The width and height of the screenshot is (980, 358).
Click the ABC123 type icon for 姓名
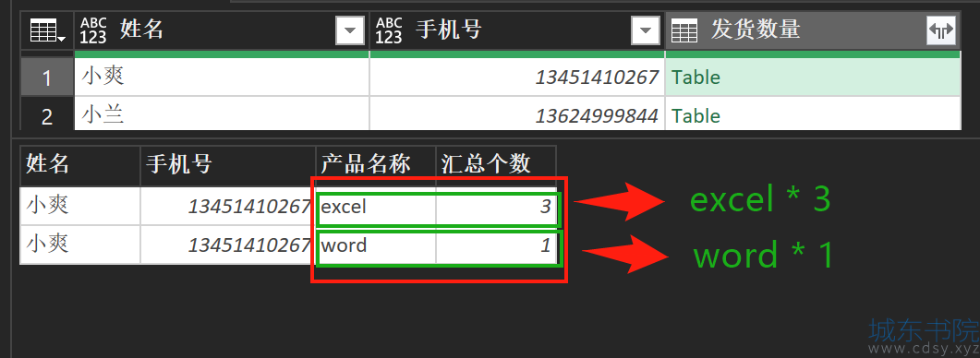click(x=93, y=30)
